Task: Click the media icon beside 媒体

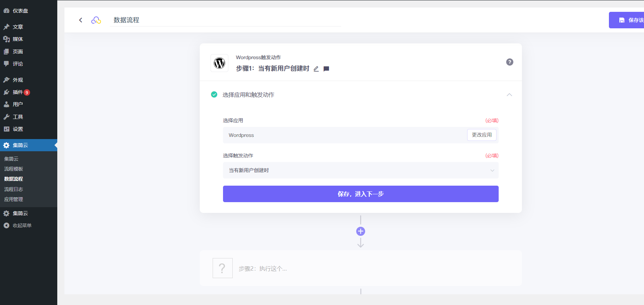Action: coord(6,39)
